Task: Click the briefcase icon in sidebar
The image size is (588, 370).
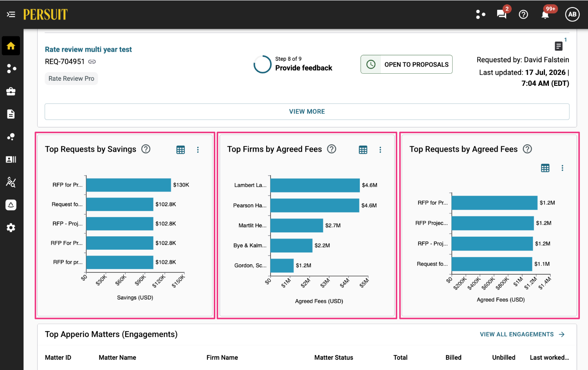Action: [11, 91]
